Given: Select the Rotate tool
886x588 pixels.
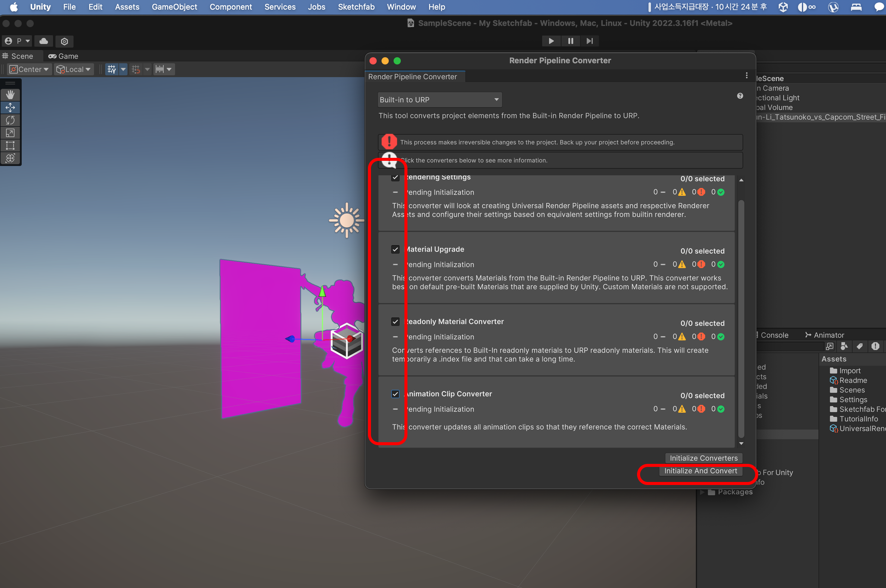Looking at the screenshot, I should (10, 120).
